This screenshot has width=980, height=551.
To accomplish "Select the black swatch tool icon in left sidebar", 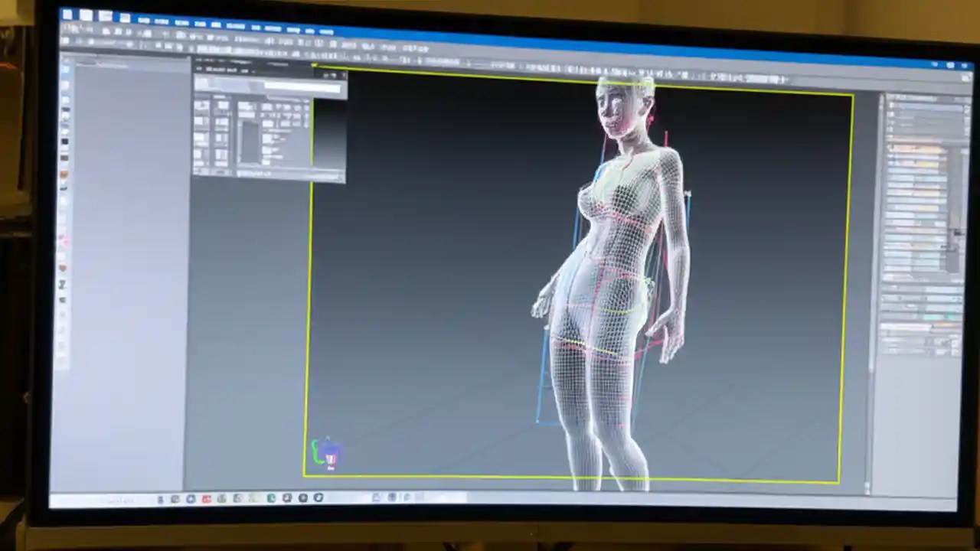I will click(x=62, y=140).
